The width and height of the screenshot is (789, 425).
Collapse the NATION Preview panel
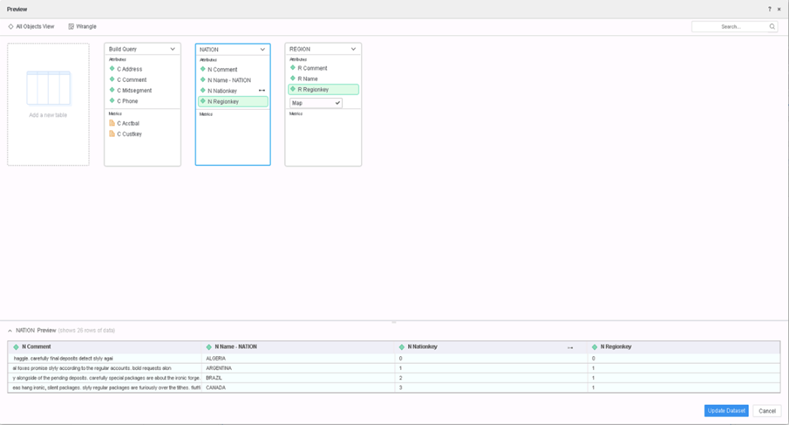10,330
